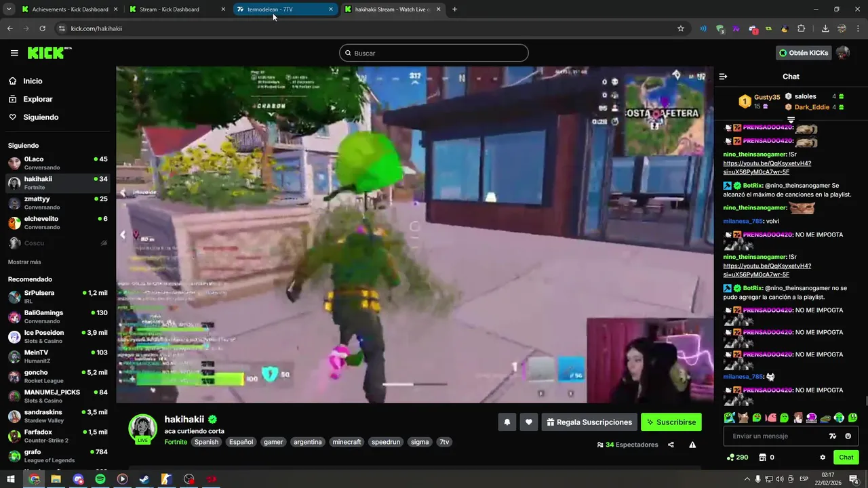868x488 pixels.
Task: Open nino_theinsanogamer's first YouTube link
Action: click(x=767, y=167)
